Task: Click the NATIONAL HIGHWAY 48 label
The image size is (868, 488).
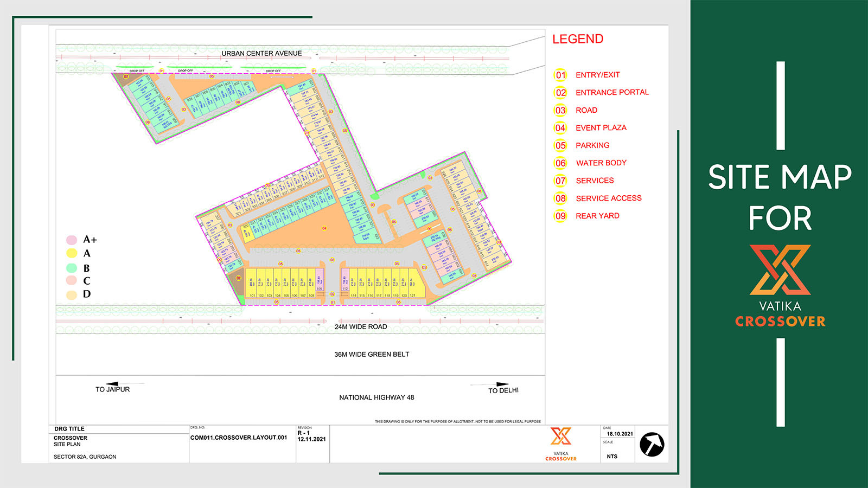Action: pos(375,397)
